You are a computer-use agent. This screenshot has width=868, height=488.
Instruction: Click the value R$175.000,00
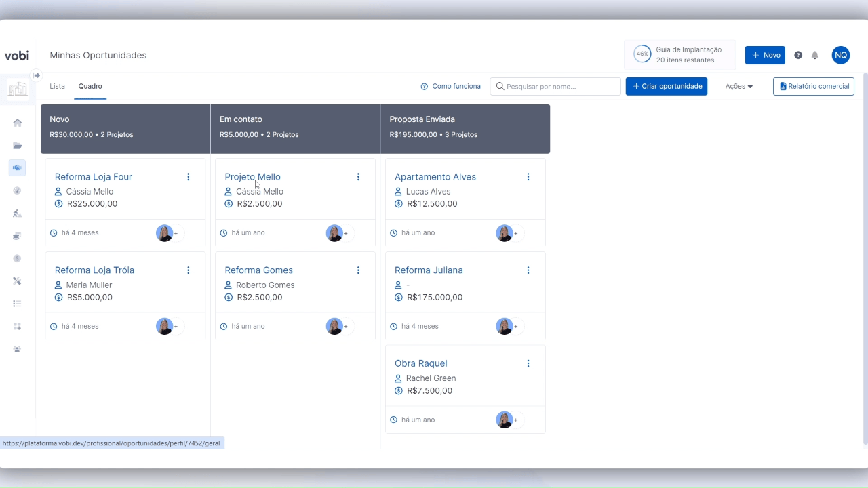point(435,298)
